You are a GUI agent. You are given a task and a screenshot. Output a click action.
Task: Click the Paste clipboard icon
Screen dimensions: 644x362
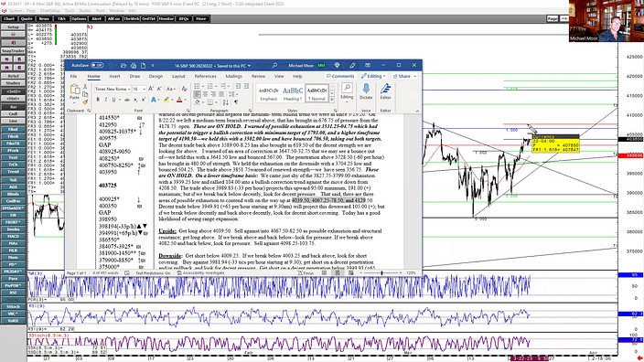[x=74, y=92]
